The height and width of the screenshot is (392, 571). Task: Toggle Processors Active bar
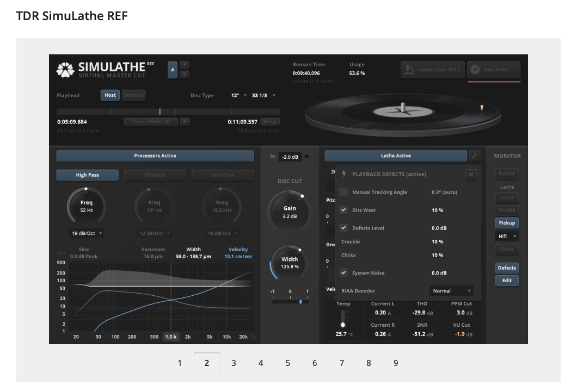[x=155, y=155]
